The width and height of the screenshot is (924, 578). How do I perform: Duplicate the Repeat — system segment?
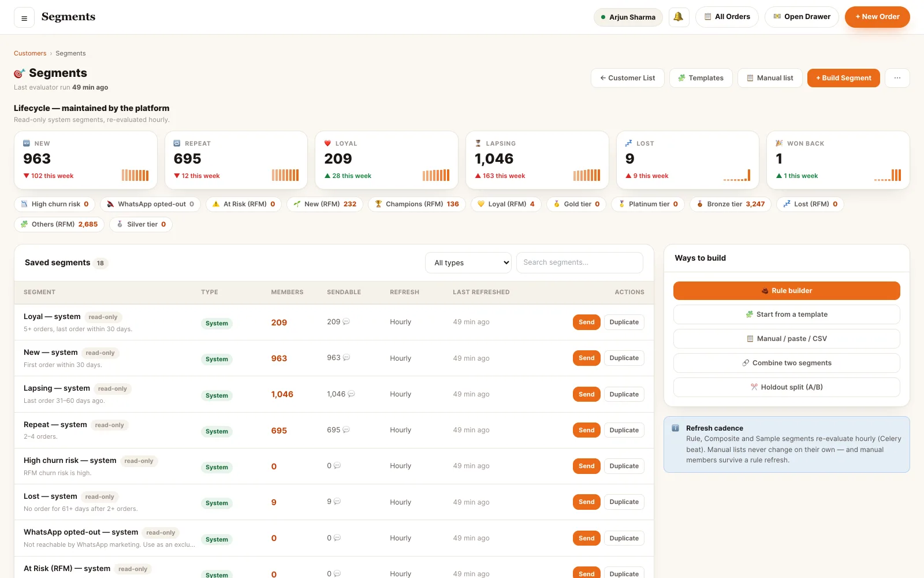624,430
